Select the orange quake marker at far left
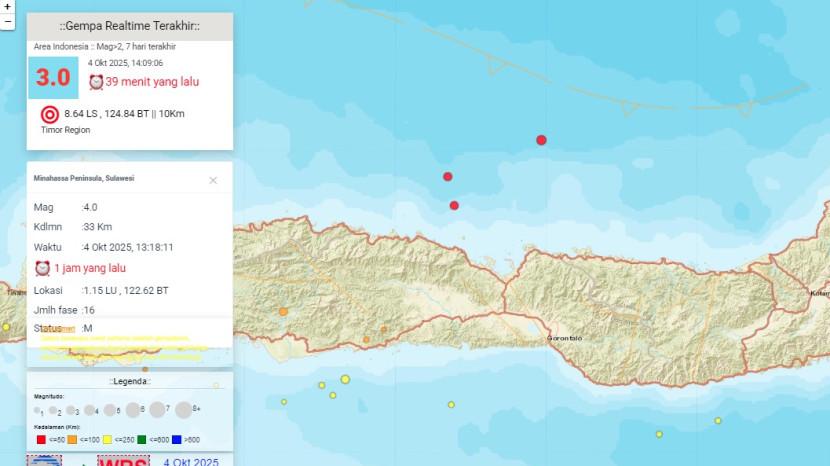Image resolution: width=830 pixels, height=466 pixels. click(283, 312)
